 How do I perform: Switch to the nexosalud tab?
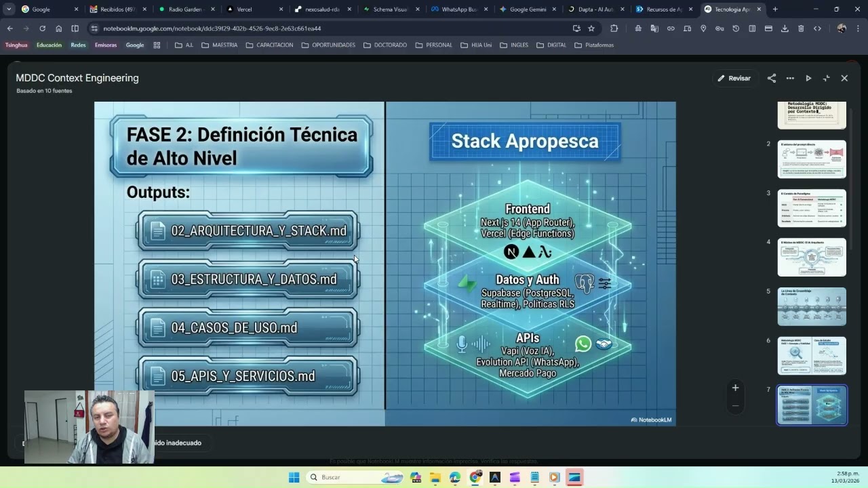[322, 9]
